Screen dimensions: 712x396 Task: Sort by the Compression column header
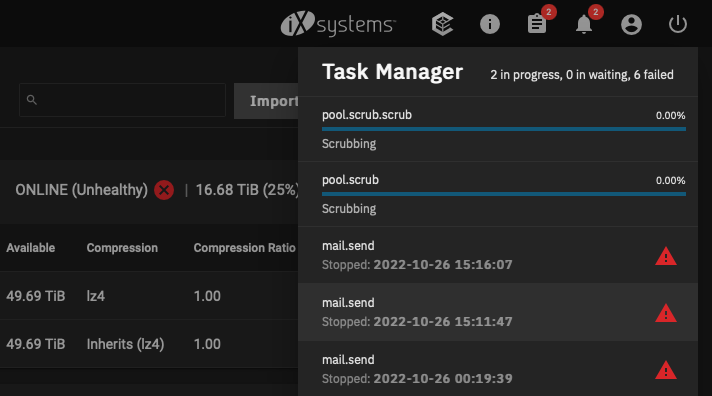point(122,248)
